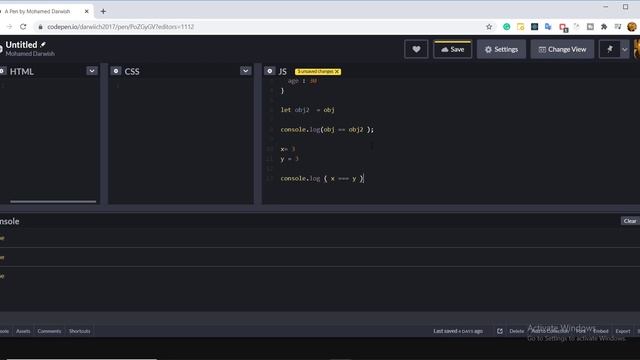Screen dimensions: 640x360
Task: Open the Change View menu
Action: coord(562,49)
